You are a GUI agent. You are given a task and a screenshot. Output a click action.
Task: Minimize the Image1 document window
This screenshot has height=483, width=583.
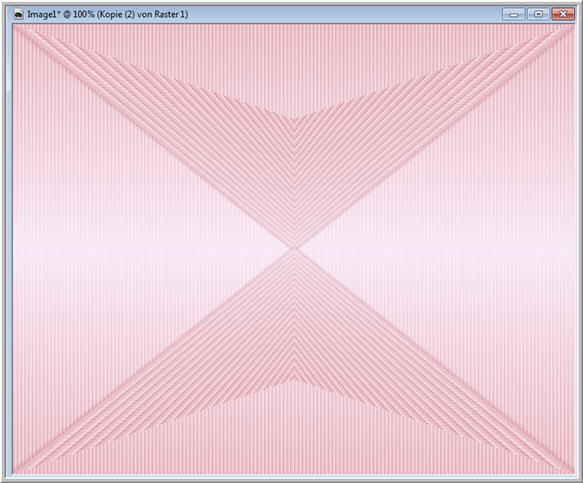point(513,15)
